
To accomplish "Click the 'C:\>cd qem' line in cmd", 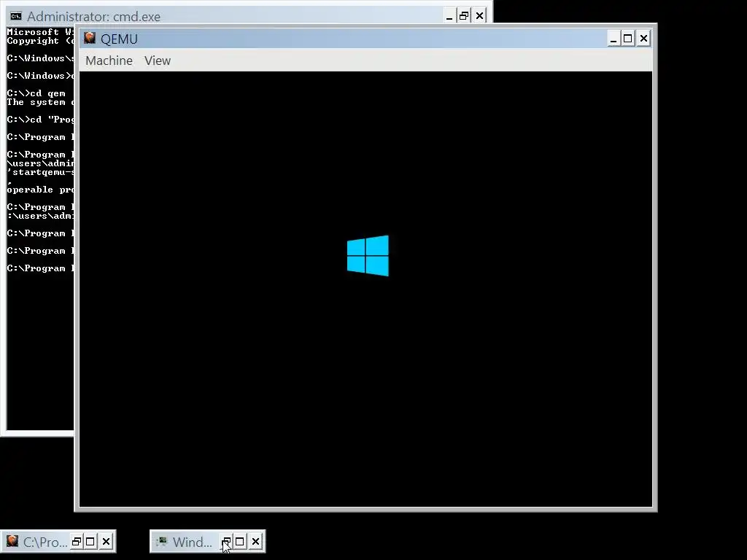I will point(36,93).
